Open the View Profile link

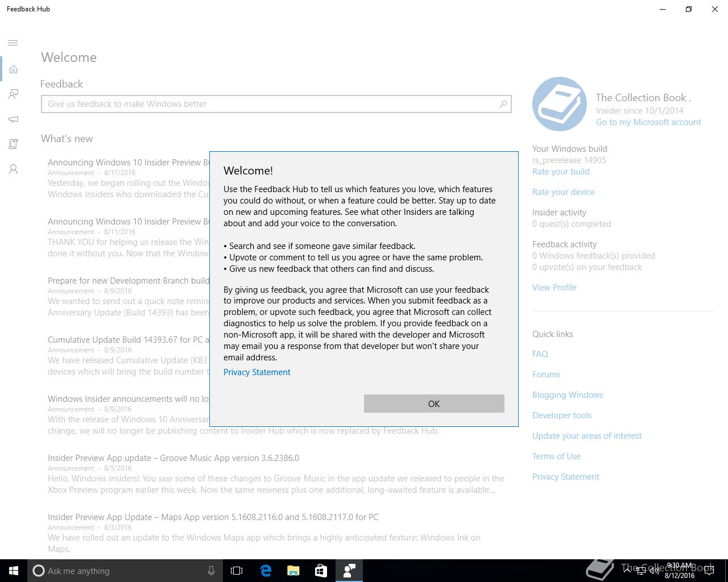point(555,288)
